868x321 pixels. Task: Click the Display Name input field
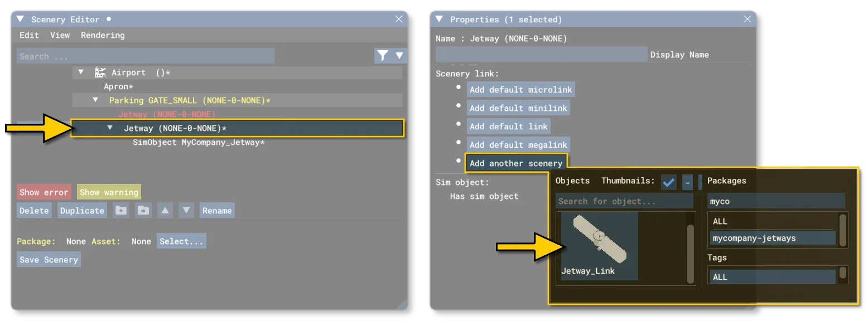pos(542,54)
